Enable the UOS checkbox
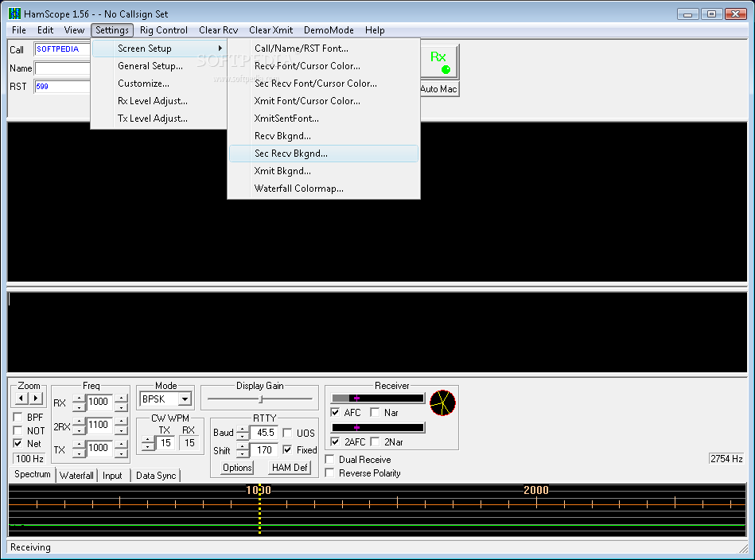This screenshot has width=755, height=560. point(287,433)
